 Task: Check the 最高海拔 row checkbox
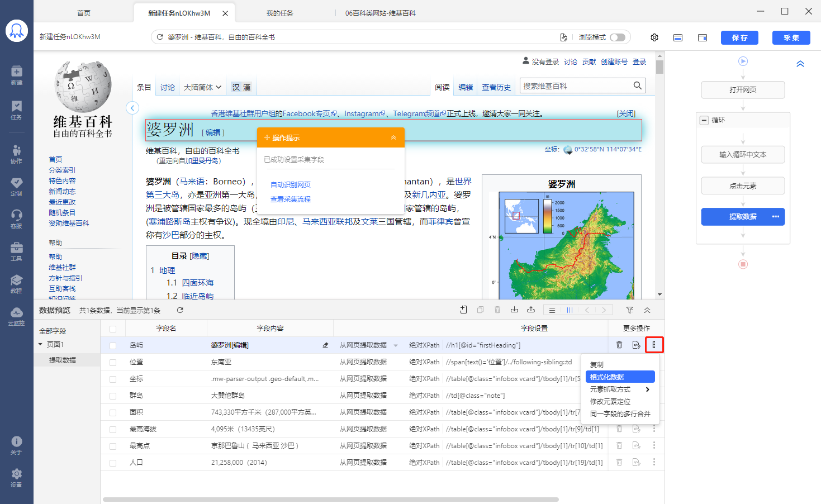tap(113, 430)
